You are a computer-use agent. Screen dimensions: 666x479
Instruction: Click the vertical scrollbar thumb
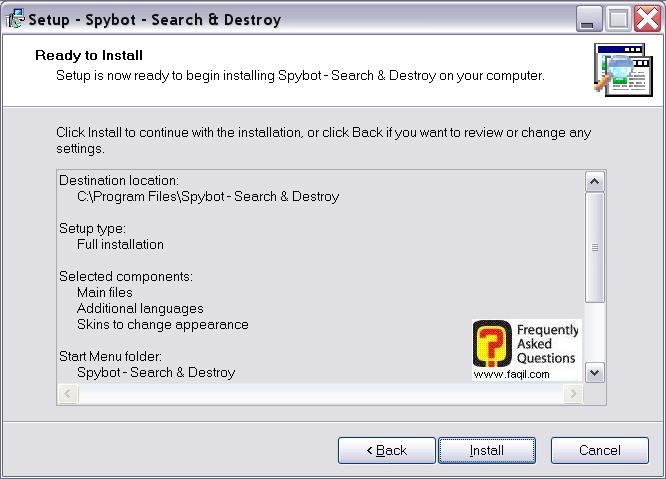coord(595,247)
